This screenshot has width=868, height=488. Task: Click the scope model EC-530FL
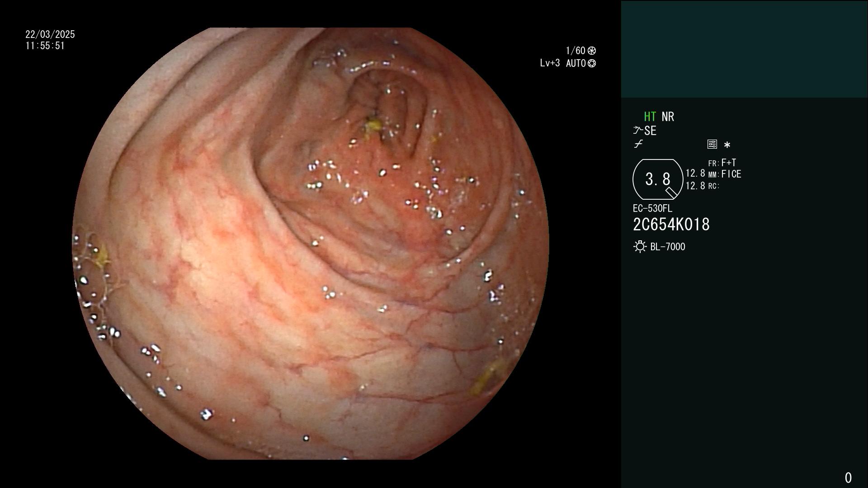point(652,208)
